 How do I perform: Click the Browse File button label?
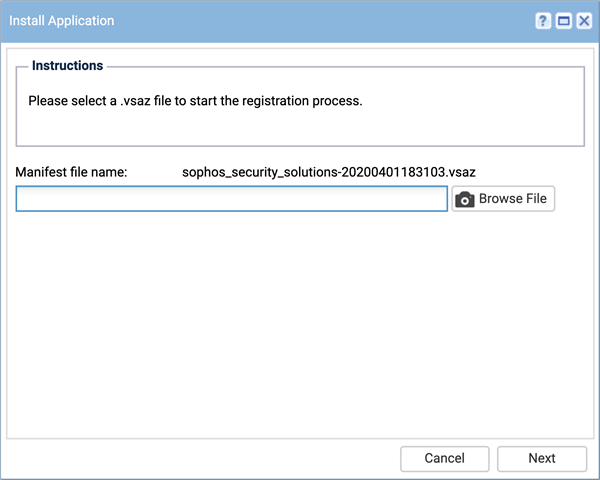click(x=513, y=199)
